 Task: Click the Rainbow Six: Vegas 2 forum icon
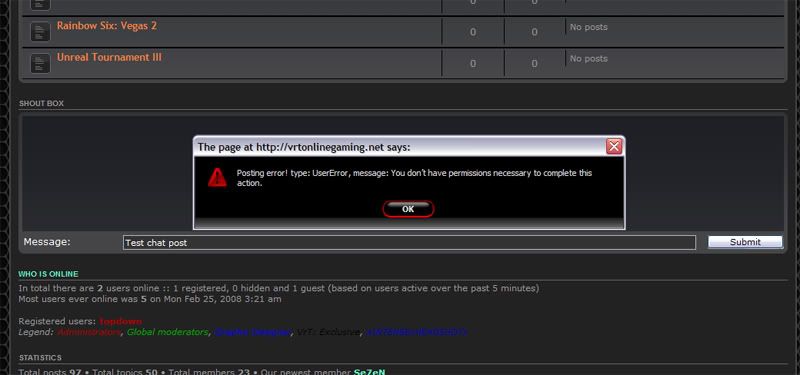tap(40, 32)
